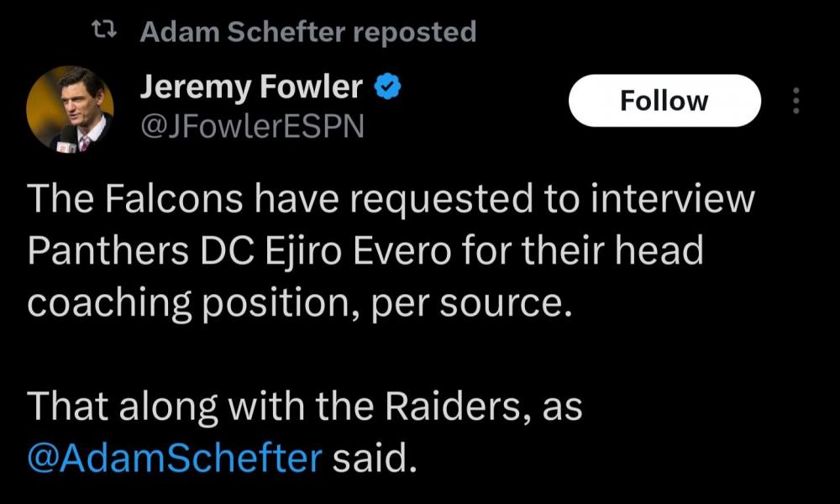Click the repost arrows icon
Screen dimensions: 840x504
(105, 32)
